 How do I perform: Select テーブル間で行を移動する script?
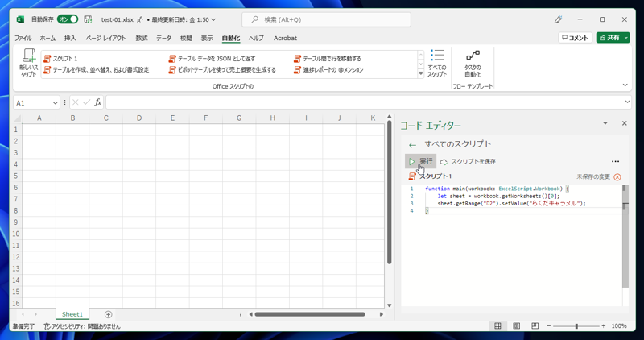coord(328,59)
